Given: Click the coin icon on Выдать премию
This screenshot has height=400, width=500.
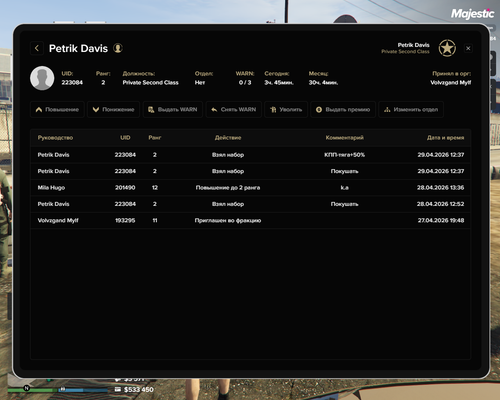Looking at the screenshot, I should click(x=319, y=110).
